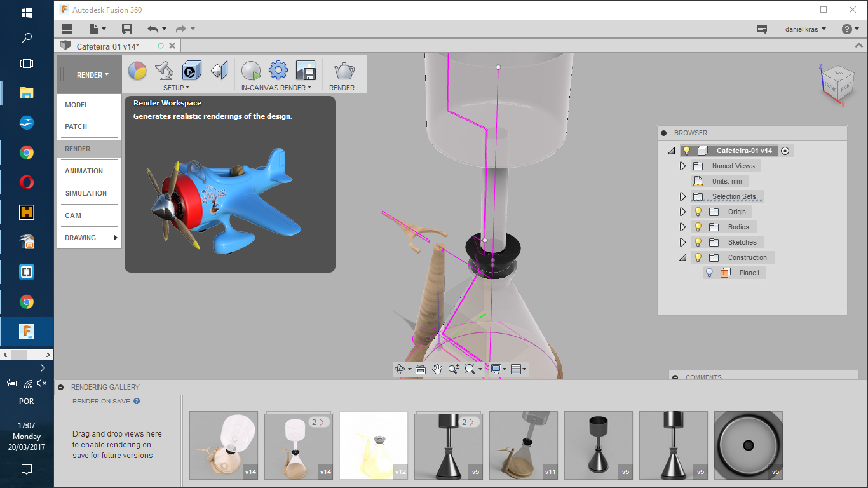
Task: Select the Zoom magnifier with plus-minus
Action: click(454, 369)
